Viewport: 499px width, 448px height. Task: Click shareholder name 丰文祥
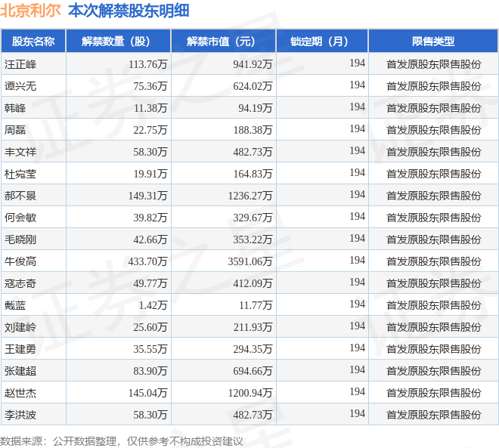pos(20,152)
